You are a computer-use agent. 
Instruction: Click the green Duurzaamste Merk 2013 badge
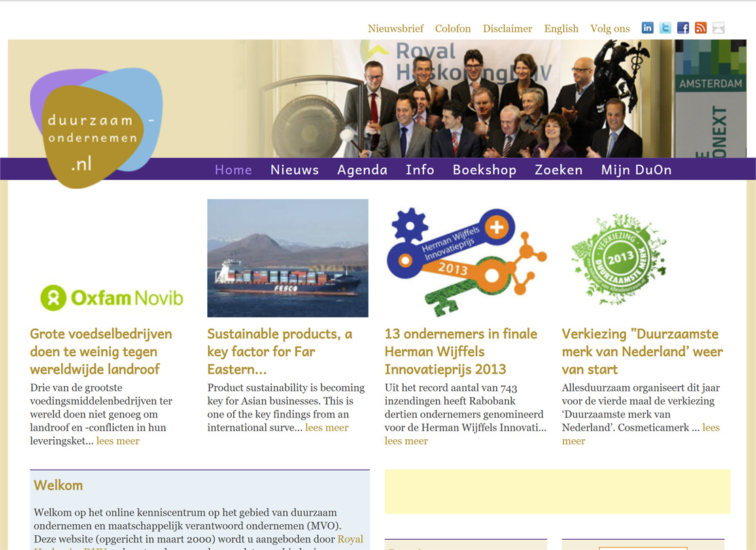coord(618,259)
